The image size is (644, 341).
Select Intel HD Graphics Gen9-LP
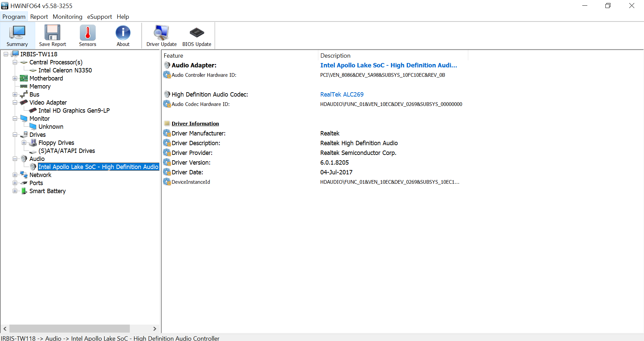[x=74, y=110]
